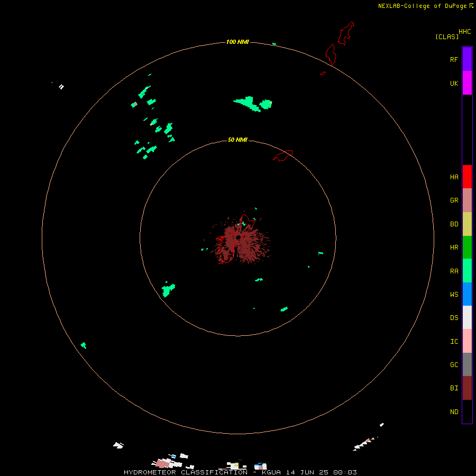The height and width of the screenshot is (476, 476).
Task: Click the 50 NMI range ring label
Action: pos(237,140)
